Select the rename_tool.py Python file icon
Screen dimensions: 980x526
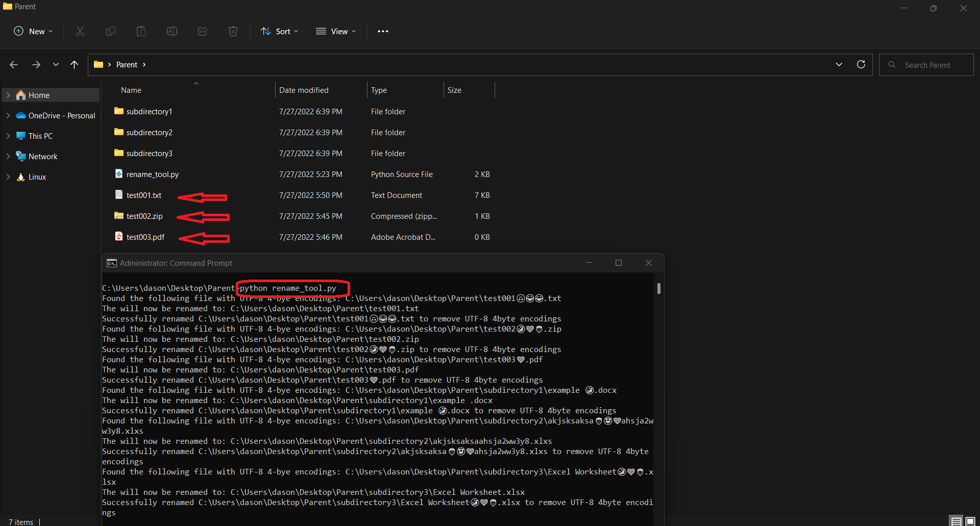click(x=119, y=173)
